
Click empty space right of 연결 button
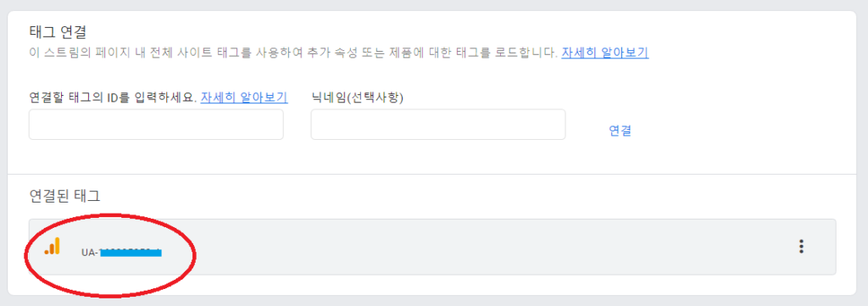click(x=737, y=131)
